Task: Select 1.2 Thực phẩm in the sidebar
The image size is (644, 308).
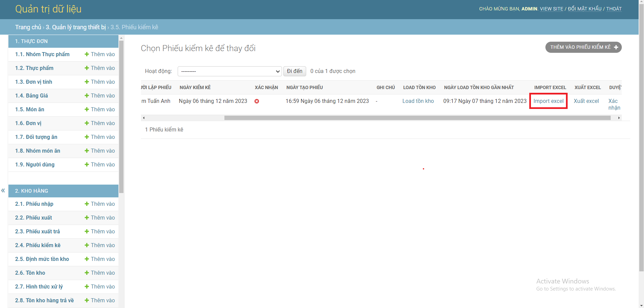Action: coord(34,68)
